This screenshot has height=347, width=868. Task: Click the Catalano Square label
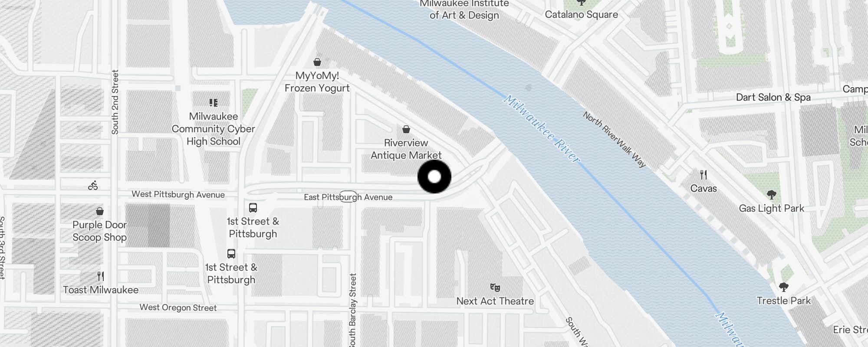coord(582,14)
